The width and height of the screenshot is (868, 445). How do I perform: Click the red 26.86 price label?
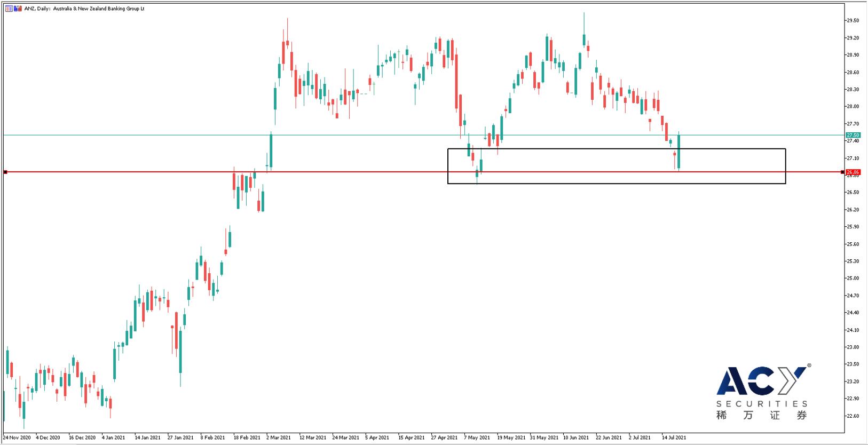(853, 172)
